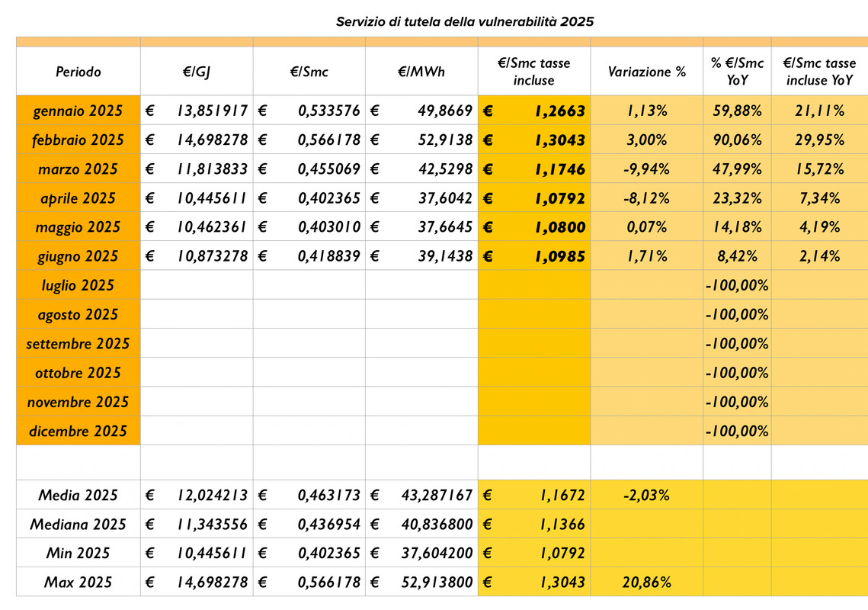
Task: Select the cell with value 13,851917
Action: point(197,111)
